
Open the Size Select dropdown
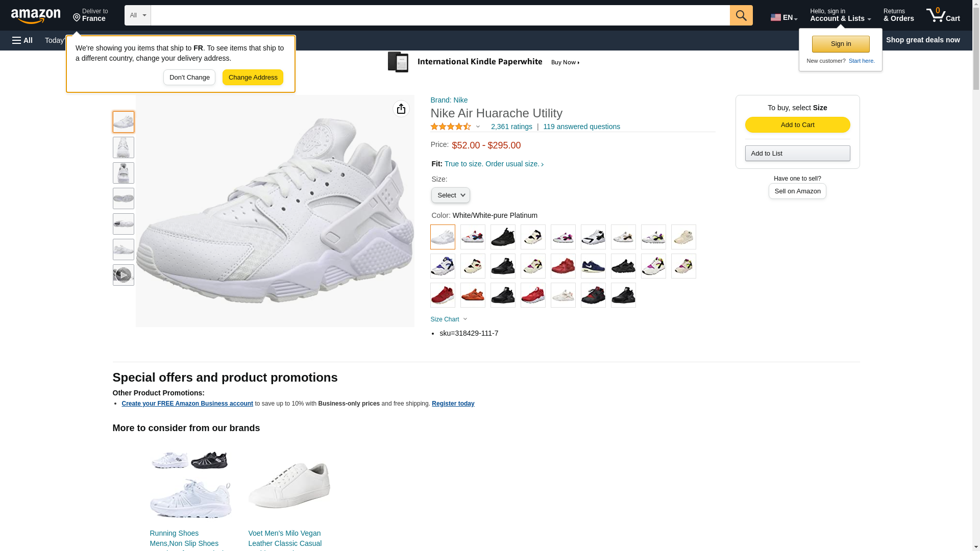pos(450,195)
